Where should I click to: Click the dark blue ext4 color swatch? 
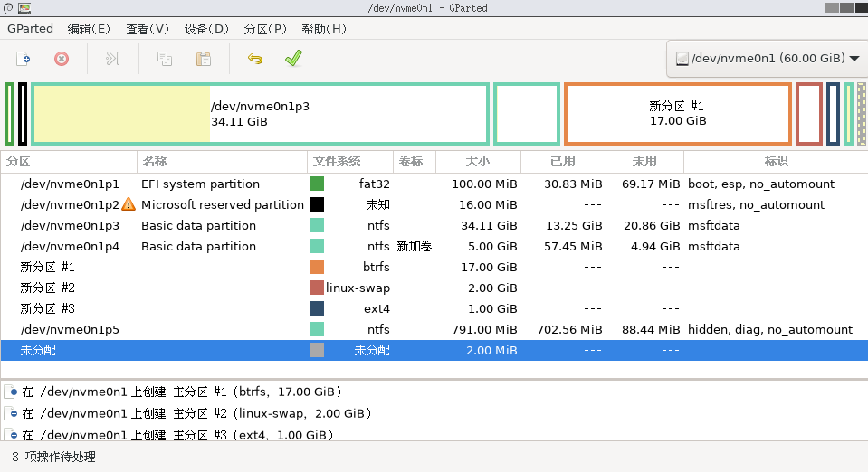pos(317,308)
